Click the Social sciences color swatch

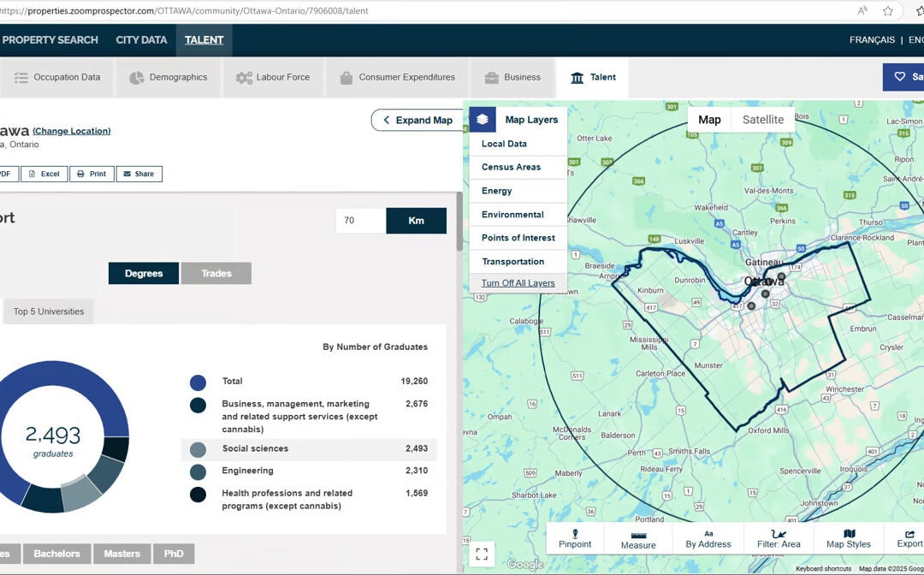point(198,449)
